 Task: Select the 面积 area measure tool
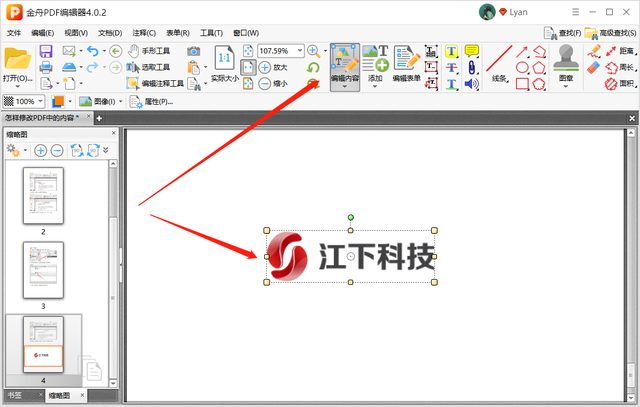pyautogui.click(x=620, y=84)
